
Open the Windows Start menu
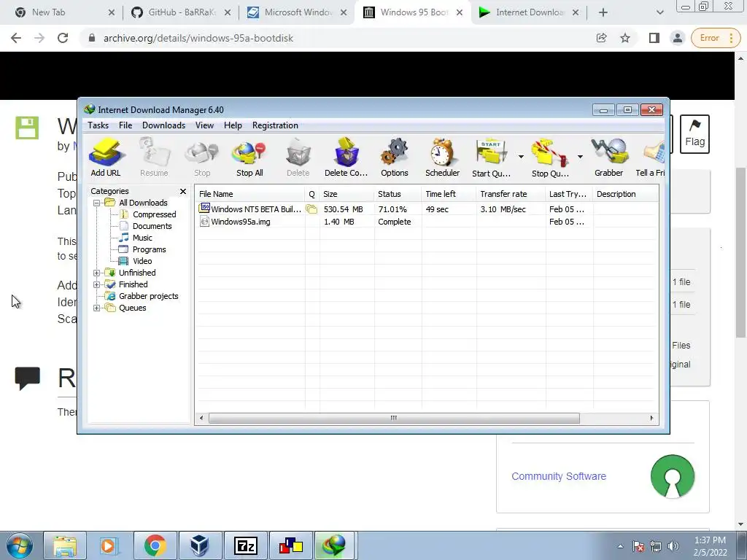click(x=19, y=545)
